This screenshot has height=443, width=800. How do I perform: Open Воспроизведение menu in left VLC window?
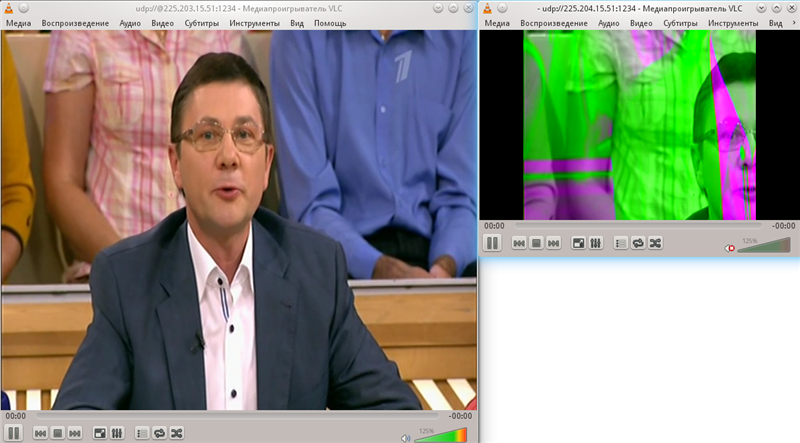click(x=75, y=23)
